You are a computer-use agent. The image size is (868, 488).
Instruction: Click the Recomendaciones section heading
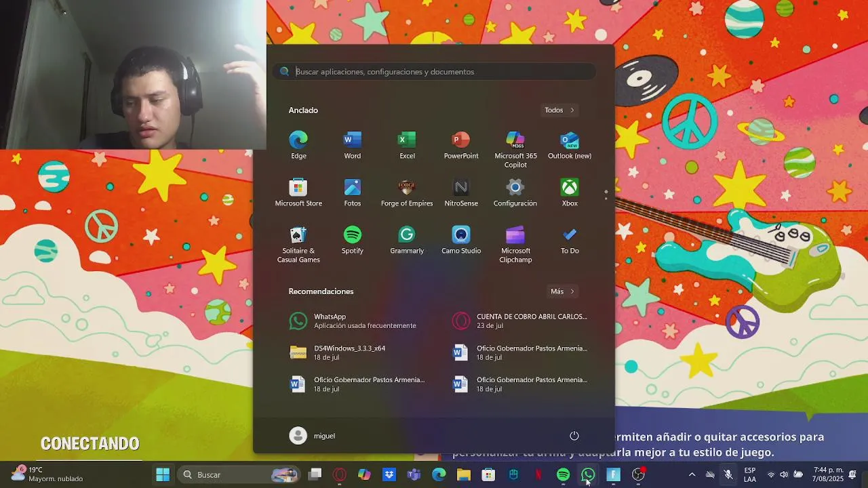321,291
